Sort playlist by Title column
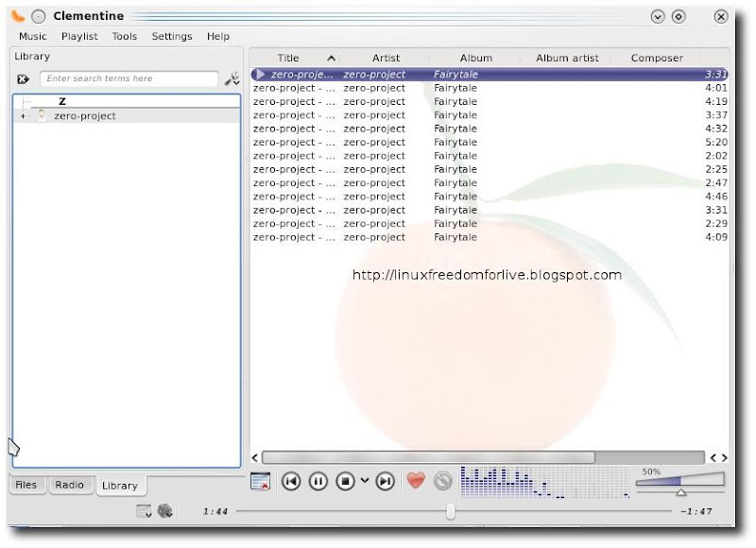This screenshot has width=756, height=548. [x=288, y=58]
